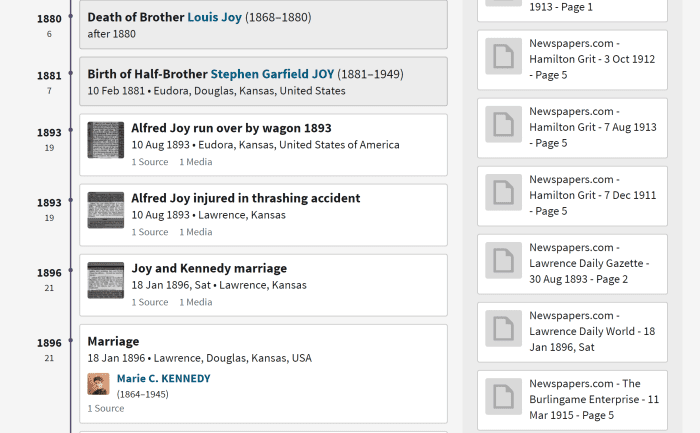Select the 1880 timeline marker dot

[x=71, y=16]
